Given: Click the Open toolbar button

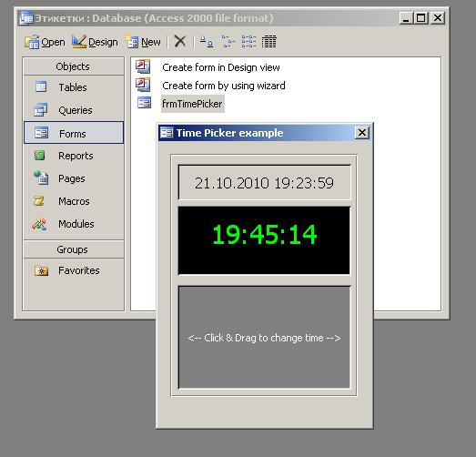Looking at the screenshot, I should [x=45, y=42].
